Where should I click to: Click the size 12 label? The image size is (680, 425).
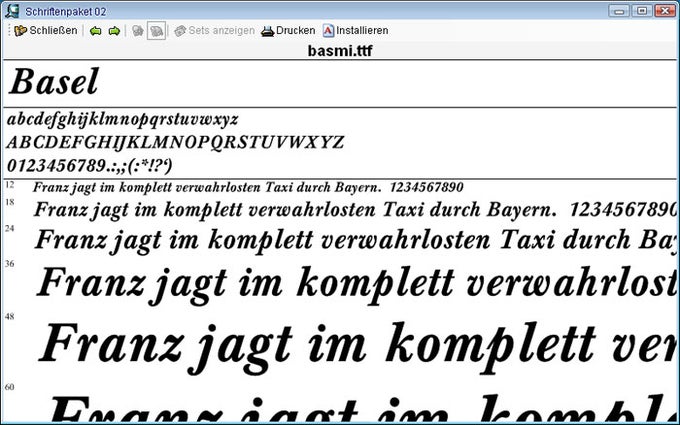[x=10, y=185]
